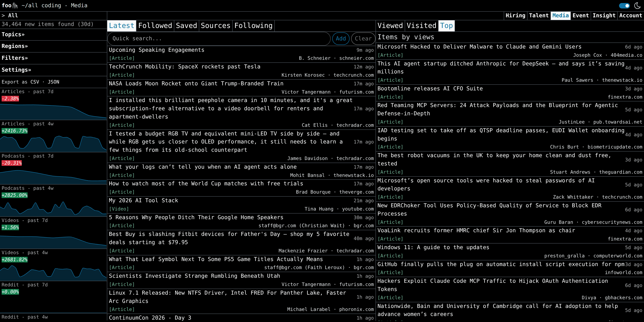
Task: Open the best robot vacuums article
Action: click(494, 160)
